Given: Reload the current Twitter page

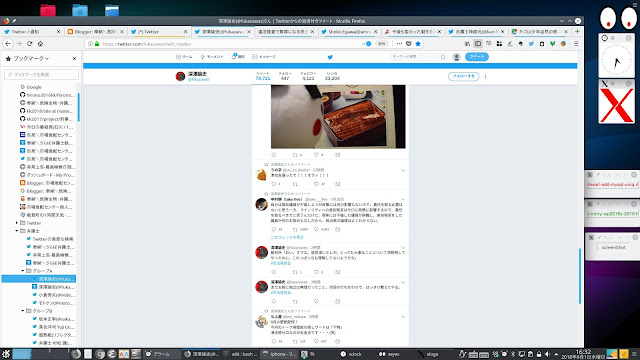Looking at the screenshot, I should [x=29, y=44].
